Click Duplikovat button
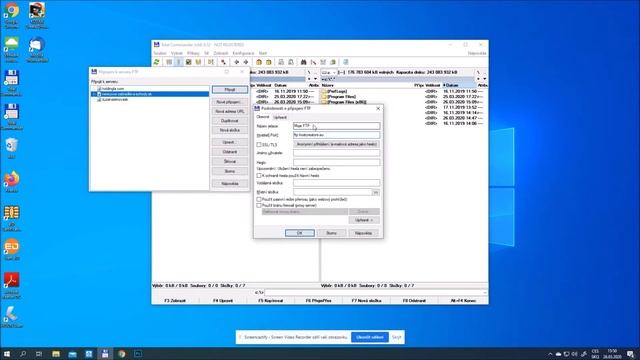The width and height of the screenshot is (640, 360). tap(230, 121)
